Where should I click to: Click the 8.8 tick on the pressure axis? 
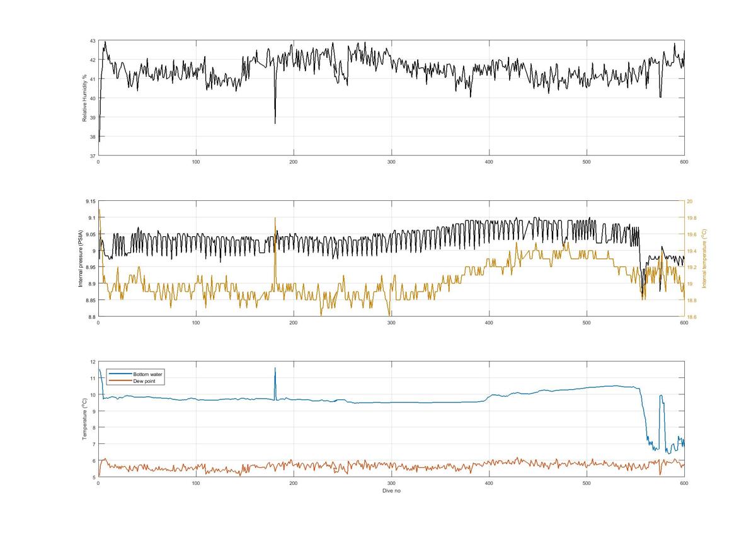[x=92, y=317]
